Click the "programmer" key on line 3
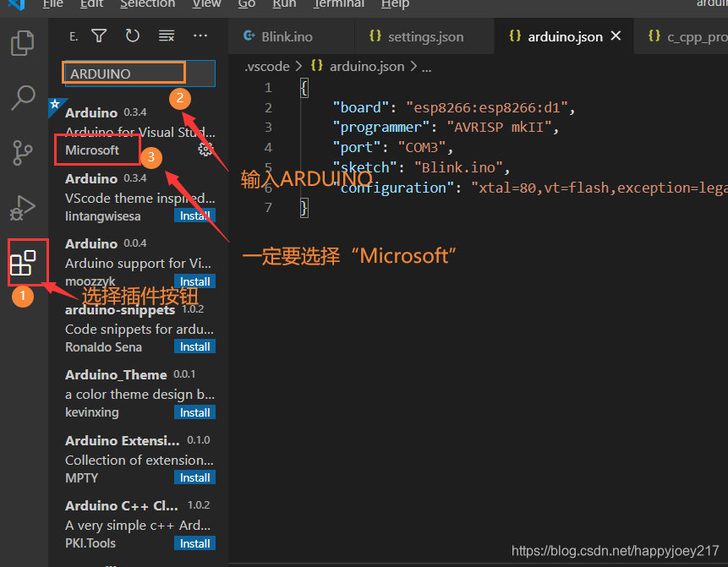Screen dimensions: 728x567 tap(381, 127)
